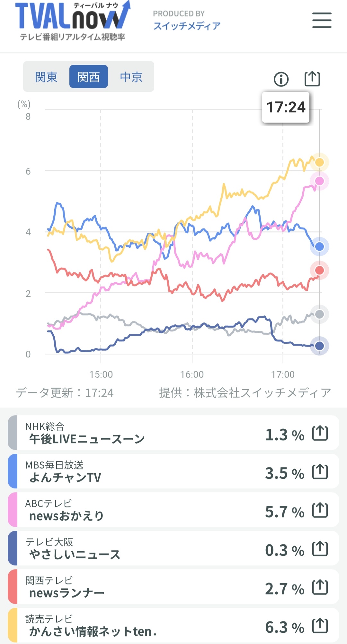Open the newsランナー program row
Screen dimensions: 347x644
[x=173, y=587]
